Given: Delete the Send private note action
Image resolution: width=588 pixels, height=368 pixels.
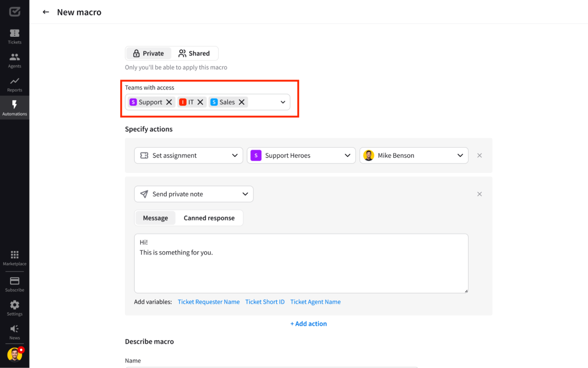Looking at the screenshot, I should [x=479, y=194].
